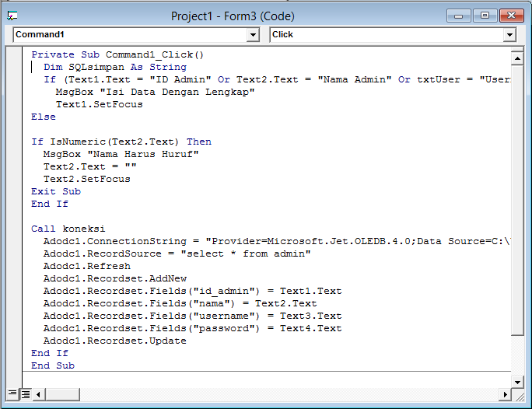Click 'Adodc1.ConnectionString' line
Image resolution: width=532 pixels, height=409 pixels.
(x=277, y=241)
